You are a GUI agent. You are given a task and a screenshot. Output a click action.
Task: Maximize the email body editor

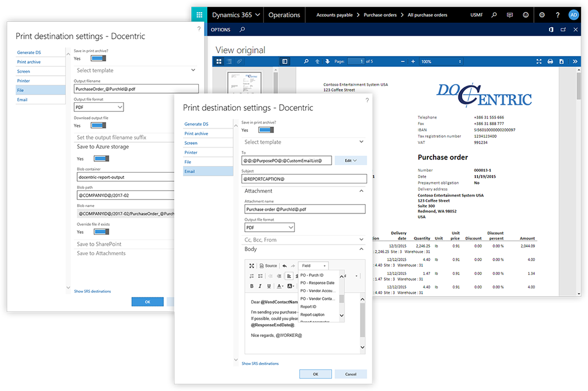point(251,266)
